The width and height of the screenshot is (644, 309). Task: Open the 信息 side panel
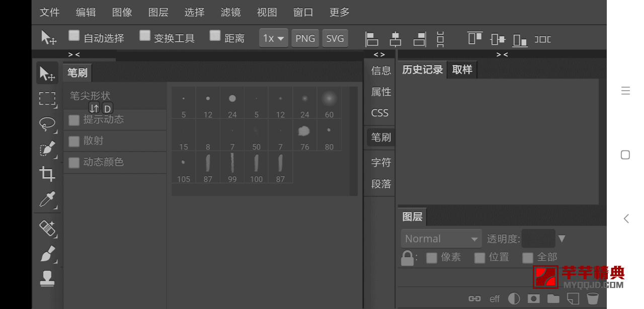[x=381, y=71]
